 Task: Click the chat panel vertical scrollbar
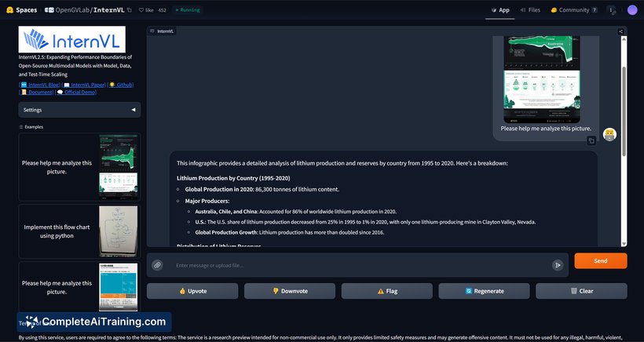pos(624,111)
